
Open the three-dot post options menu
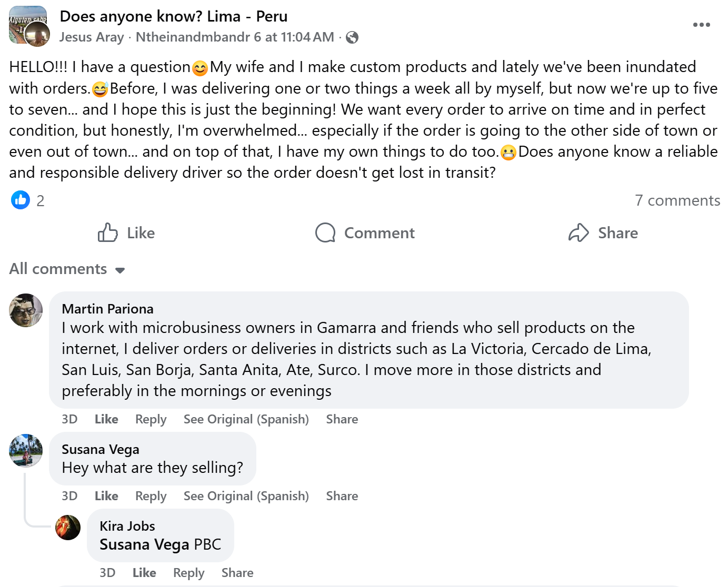[x=701, y=25]
